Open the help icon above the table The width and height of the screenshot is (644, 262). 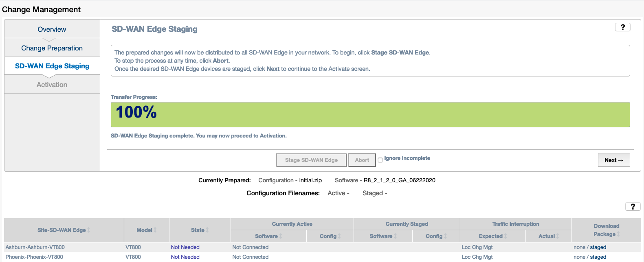coord(633,207)
